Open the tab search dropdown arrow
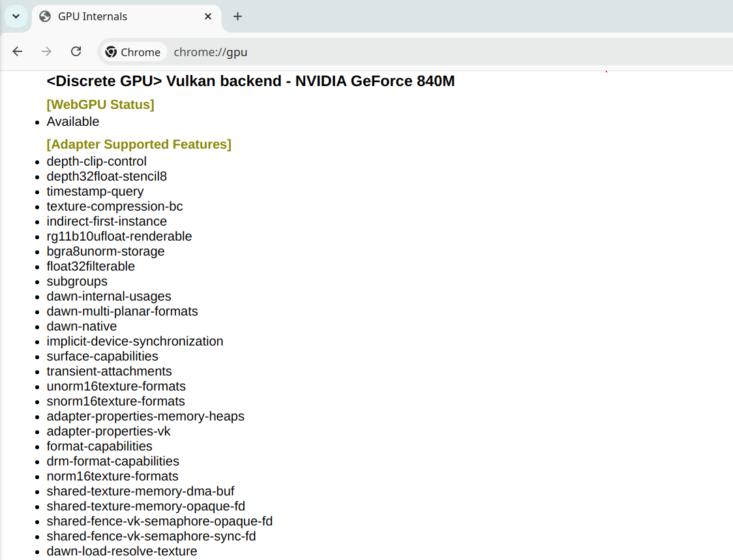733x560 pixels. [16, 16]
